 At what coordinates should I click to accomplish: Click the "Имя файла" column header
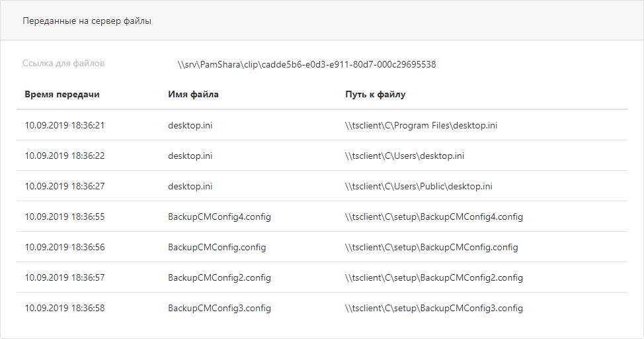point(193,95)
